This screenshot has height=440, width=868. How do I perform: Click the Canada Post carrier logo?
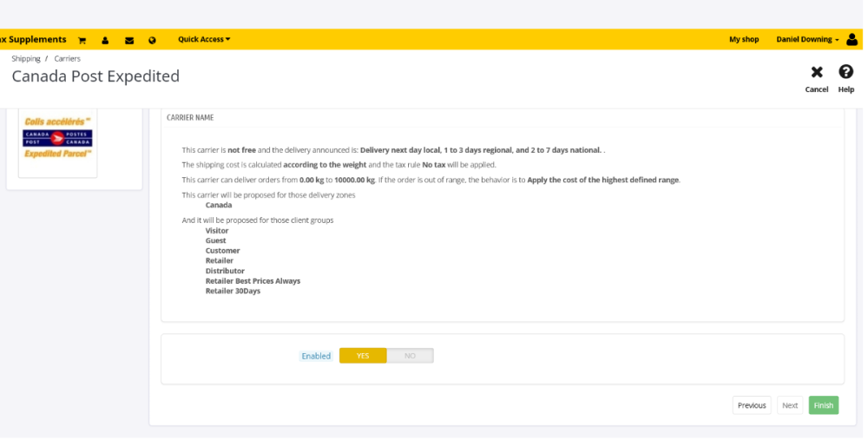(x=57, y=138)
